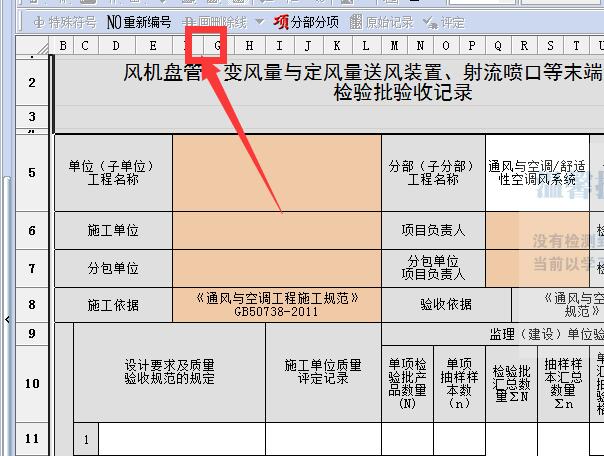Click the 评定 toolbar button
604x456 pixels.
point(444,21)
